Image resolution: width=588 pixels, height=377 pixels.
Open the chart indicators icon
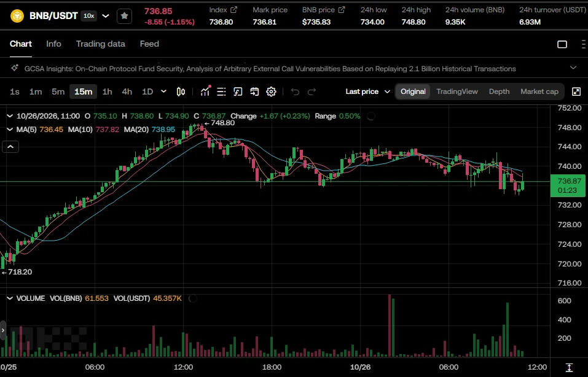coord(205,91)
